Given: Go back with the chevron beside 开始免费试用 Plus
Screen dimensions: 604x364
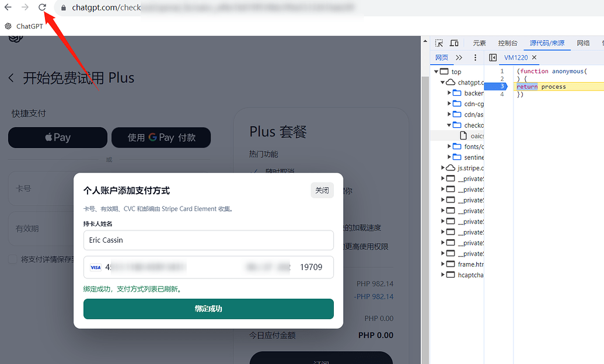Looking at the screenshot, I should (11, 78).
